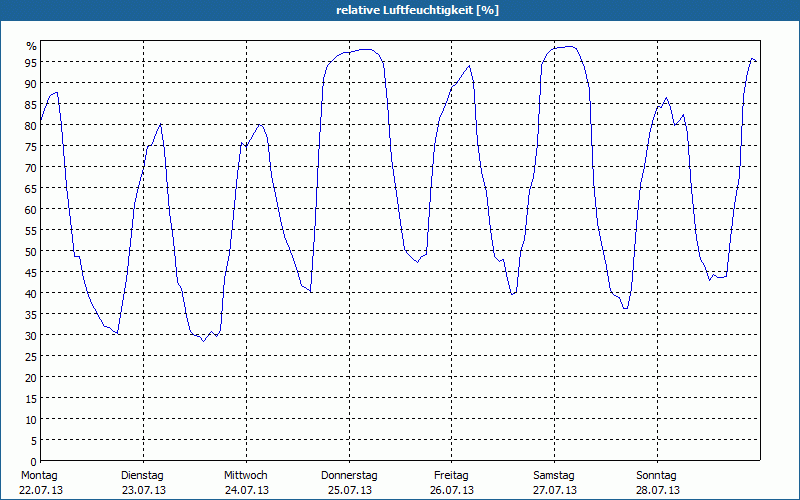
Task: Select the 'Dienstag' axis label
Action: (x=142, y=475)
